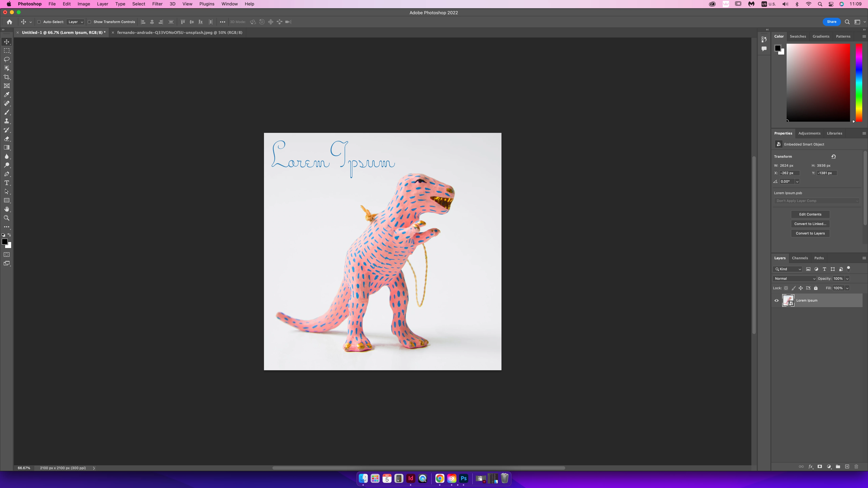Image resolution: width=868 pixels, height=488 pixels.
Task: Open the Filter menu
Action: tap(157, 4)
